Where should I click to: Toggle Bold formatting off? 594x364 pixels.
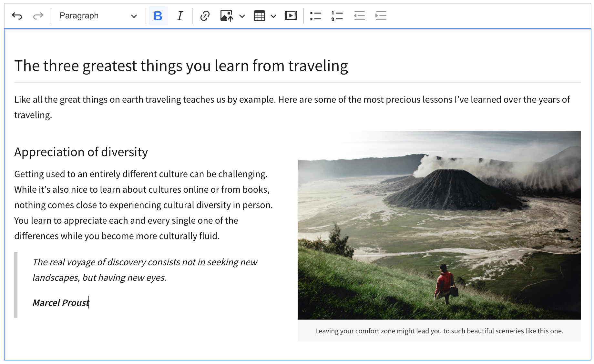[158, 16]
